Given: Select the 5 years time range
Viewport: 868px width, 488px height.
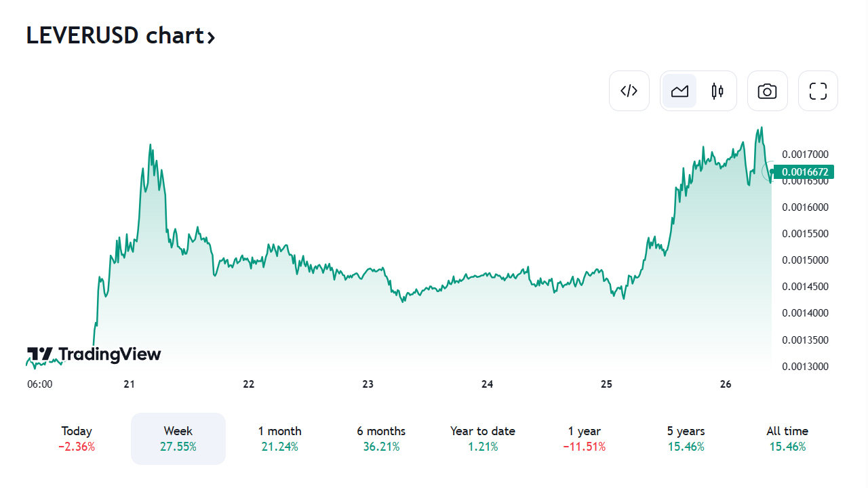Looking at the screenshot, I should (686, 439).
